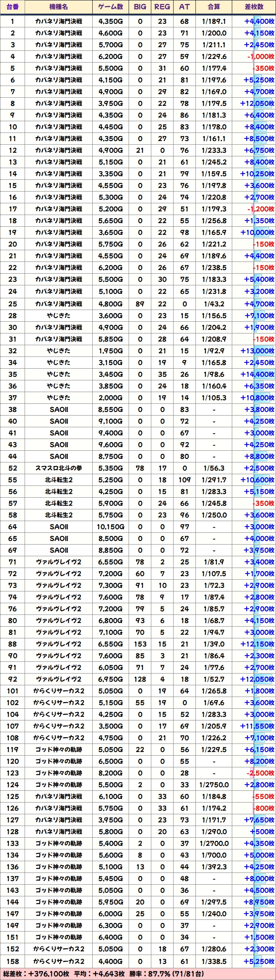The height and width of the screenshot is (980, 276).
Task: Click the BIG column header
Action: tap(140, 7)
